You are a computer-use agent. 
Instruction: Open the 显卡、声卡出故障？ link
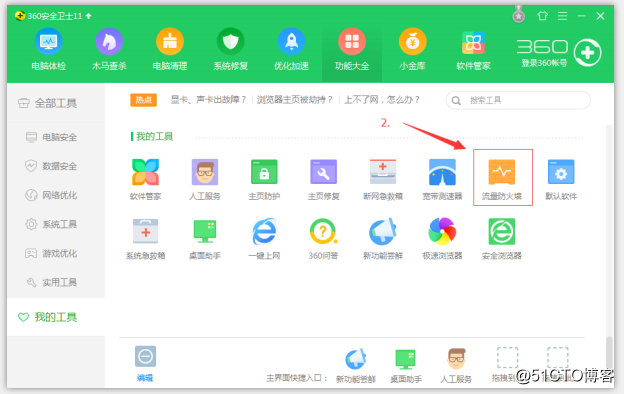point(208,99)
